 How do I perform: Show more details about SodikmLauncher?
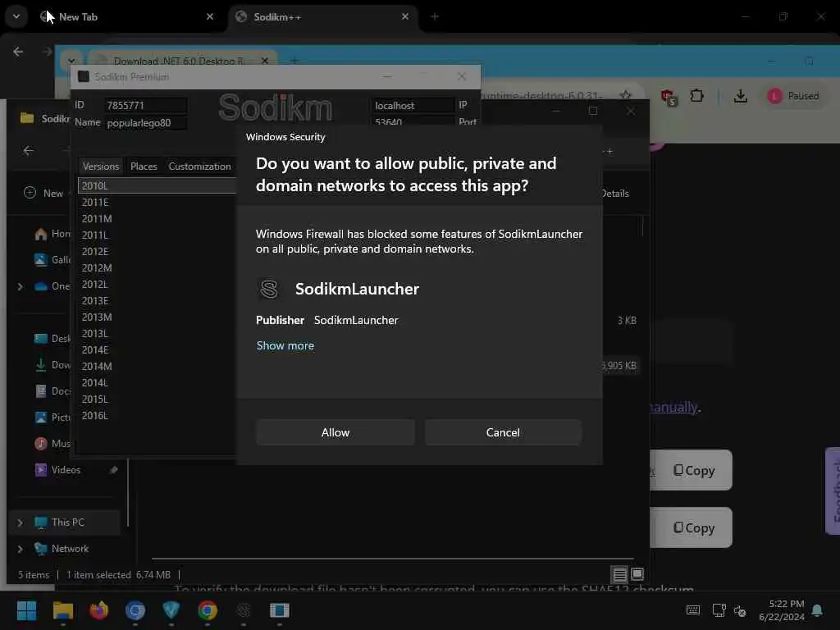pyautogui.click(x=285, y=345)
